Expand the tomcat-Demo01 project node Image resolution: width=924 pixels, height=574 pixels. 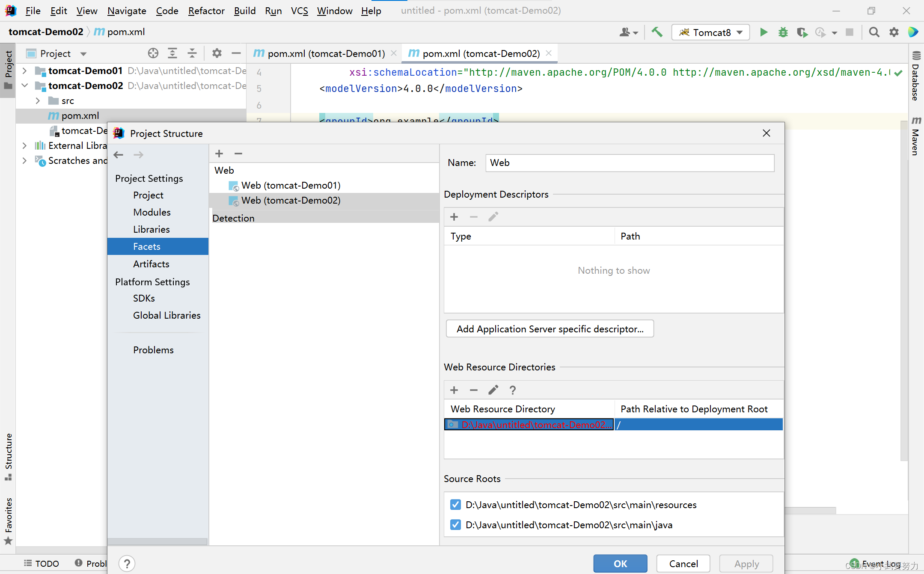[x=25, y=71]
